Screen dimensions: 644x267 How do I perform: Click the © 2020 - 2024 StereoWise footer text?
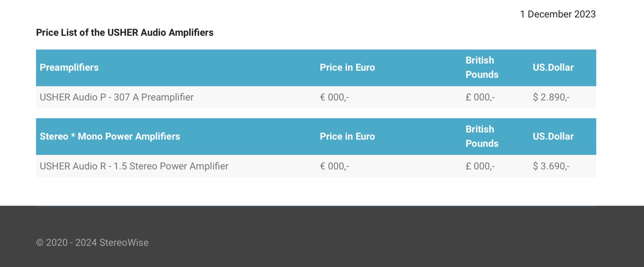92,243
